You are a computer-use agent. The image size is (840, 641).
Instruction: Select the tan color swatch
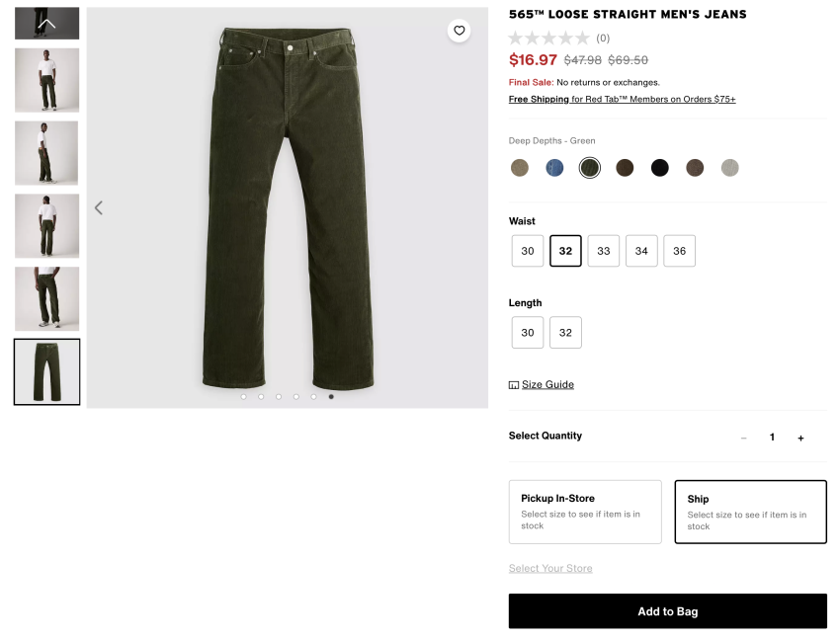[520, 168]
